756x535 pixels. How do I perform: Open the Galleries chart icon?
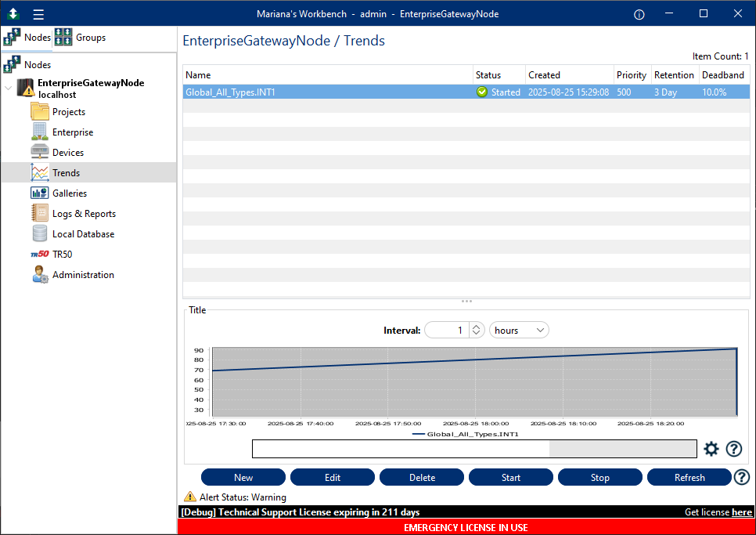[x=40, y=193]
